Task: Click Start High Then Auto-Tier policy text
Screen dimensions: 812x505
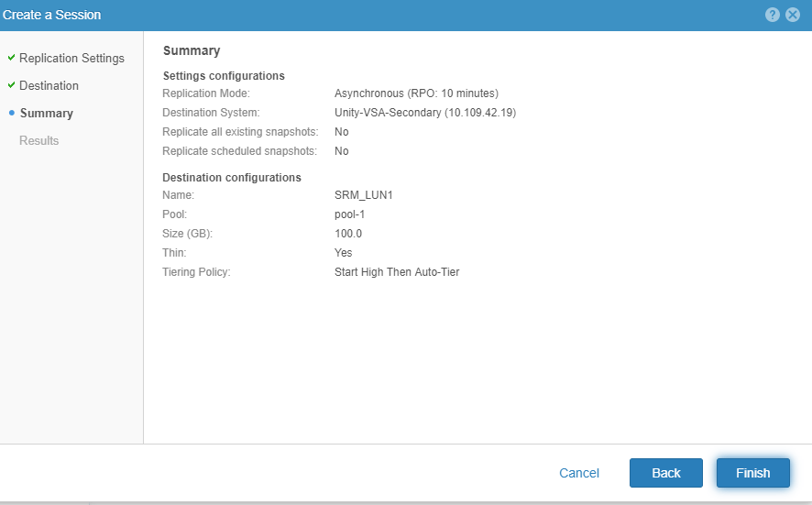Action: pyautogui.click(x=397, y=272)
